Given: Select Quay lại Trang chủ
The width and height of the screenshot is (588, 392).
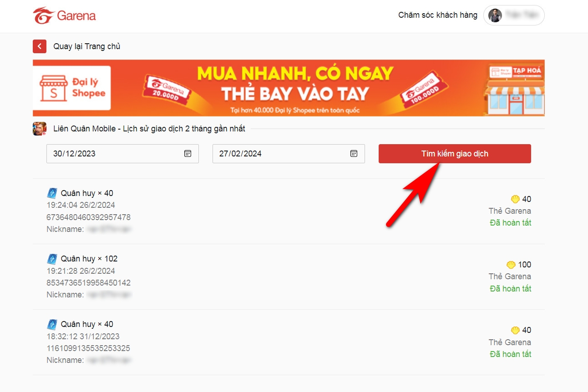Looking at the screenshot, I should 86,46.
